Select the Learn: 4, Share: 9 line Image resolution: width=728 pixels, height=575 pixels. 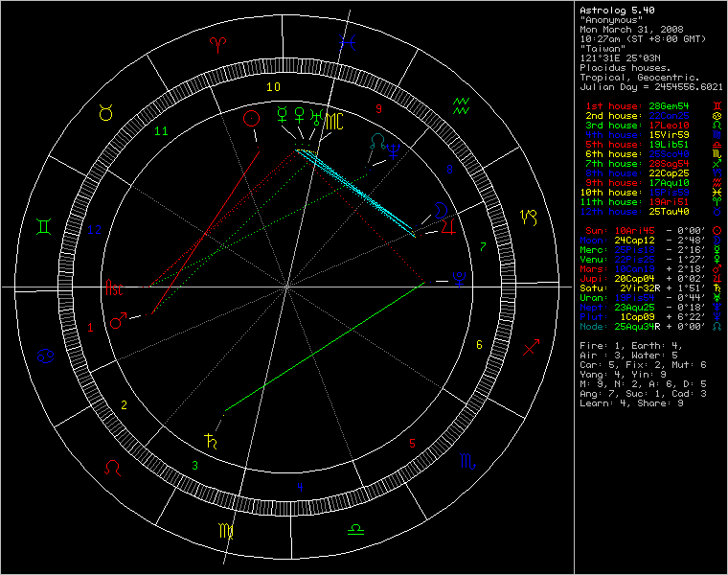pyautogui.click(x=631, y=403)
